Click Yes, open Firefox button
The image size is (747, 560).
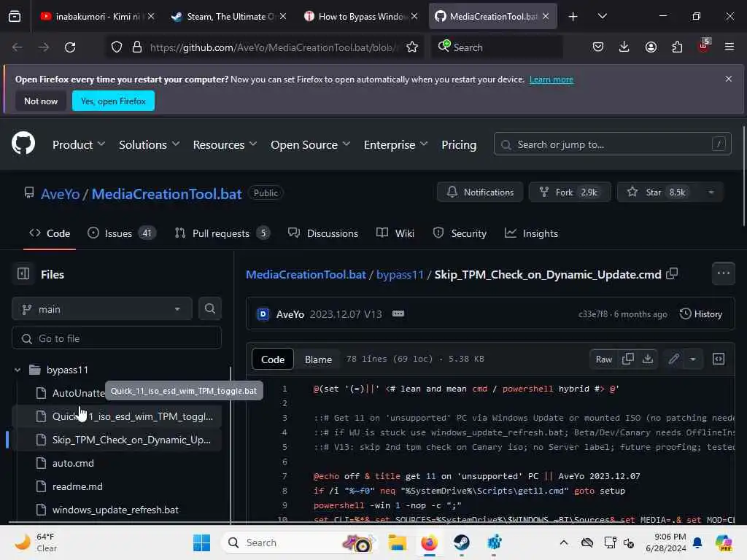point(113,101)
